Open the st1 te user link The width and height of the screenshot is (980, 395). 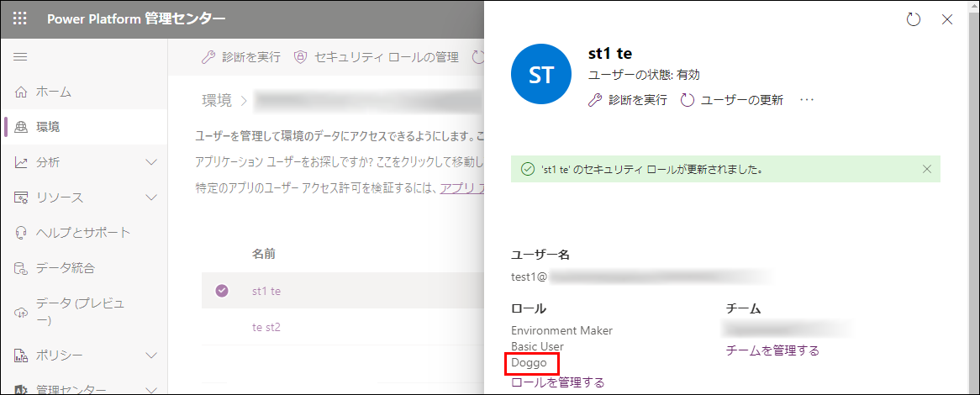tap(266, 292)
